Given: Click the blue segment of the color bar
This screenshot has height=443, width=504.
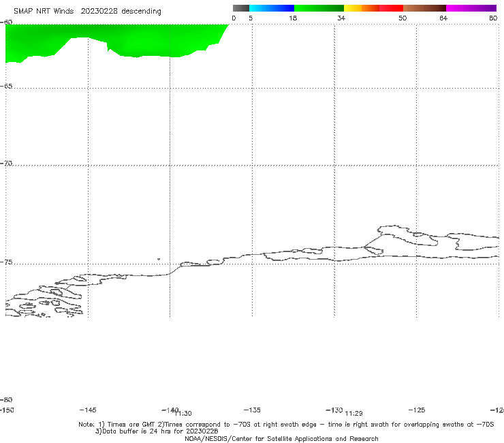Looking at the screenshot, I should pos(272,8).
